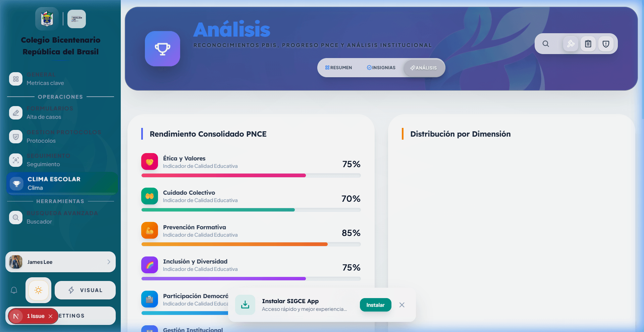Open the clipboard icon in the header toolbar
This screenshot has width=644, height=332.
pos(588,44)
